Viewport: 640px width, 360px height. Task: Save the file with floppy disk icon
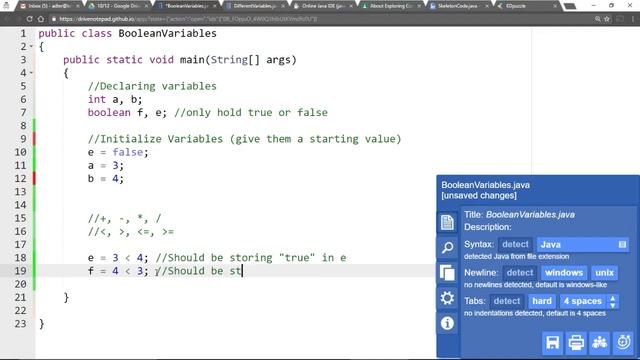point(553,342)
